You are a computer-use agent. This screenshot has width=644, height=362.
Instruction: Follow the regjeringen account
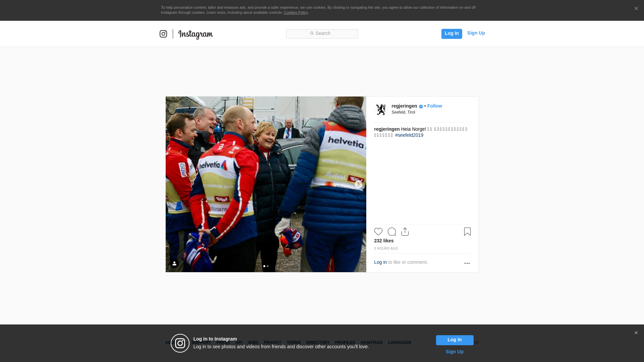(x=434, y=106)
